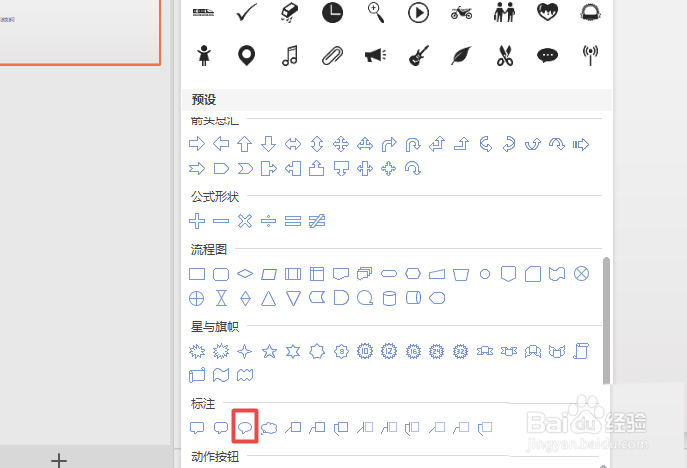Insert the megaphone icon
This screenshot has height=468, width=687.
[375, 56]
